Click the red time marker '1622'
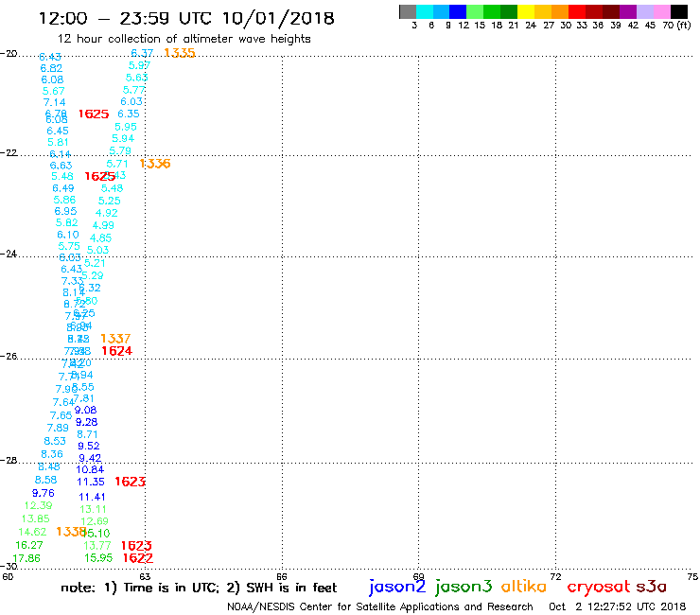Viewport: 700px width, 615px height. click(x=138, y=558)
